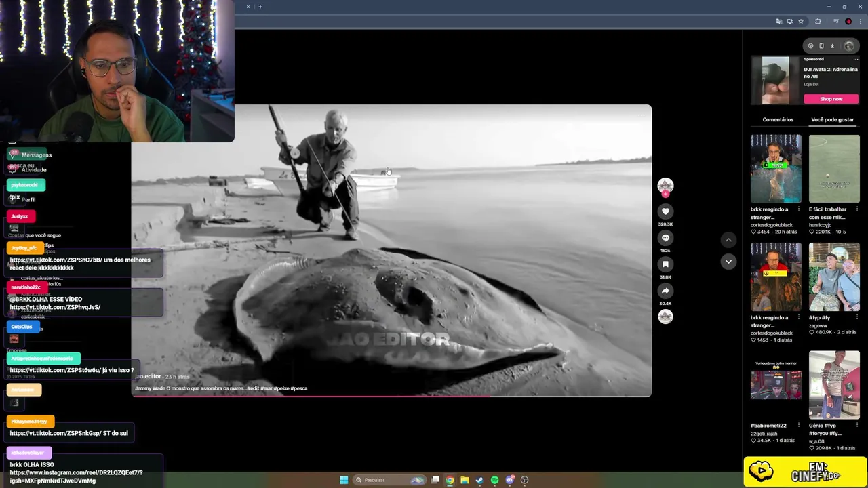Open options for the Gênio #fyp video
Viewport: 868px width, 488px height.
coord(857,426)
